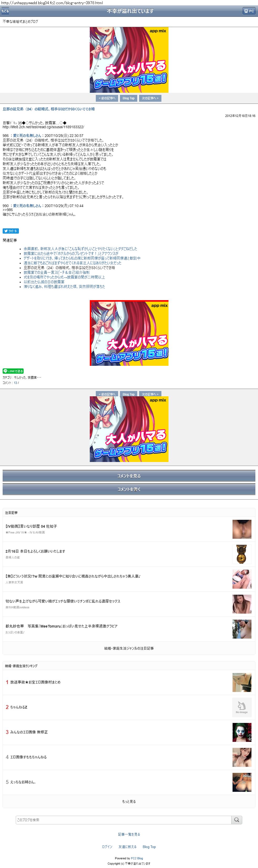Screen dimensions: 258x868
Task: Go to previous article via top 前の記事へ
Action: [107, 98]
